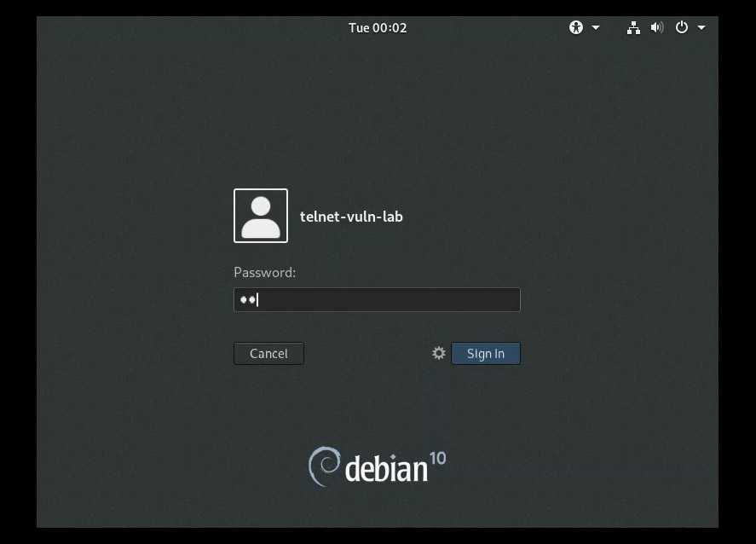Click the Debian 10 logo
The image size is (756, 544).
pos(377,466)
